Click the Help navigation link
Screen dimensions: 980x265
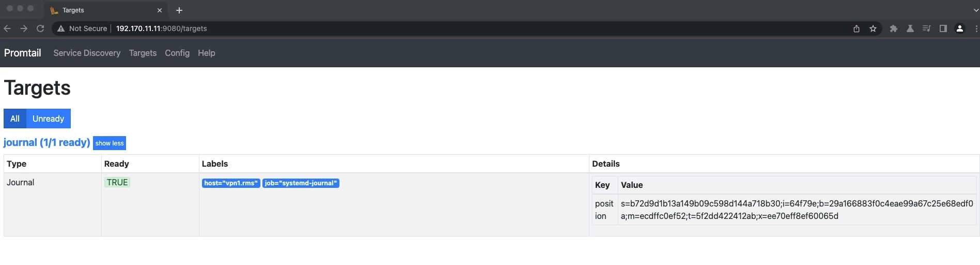pyautogui.click(x=207, y=53)
